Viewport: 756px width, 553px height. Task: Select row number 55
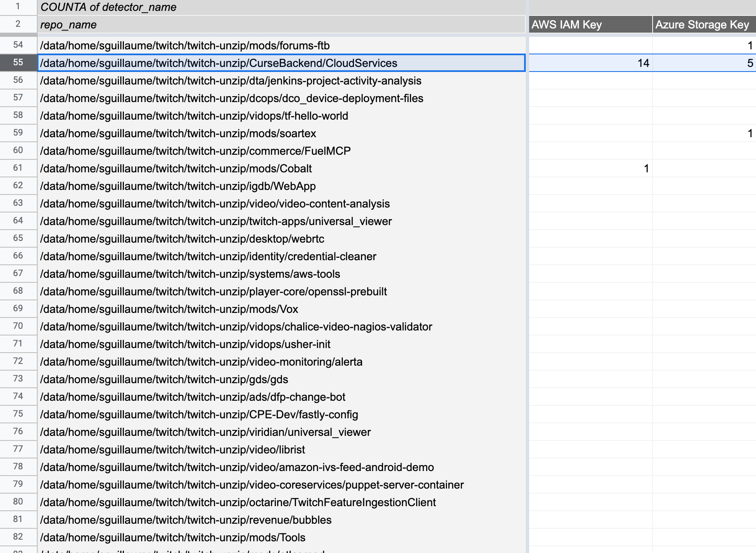pyautogui.click(x=17, y=63)
